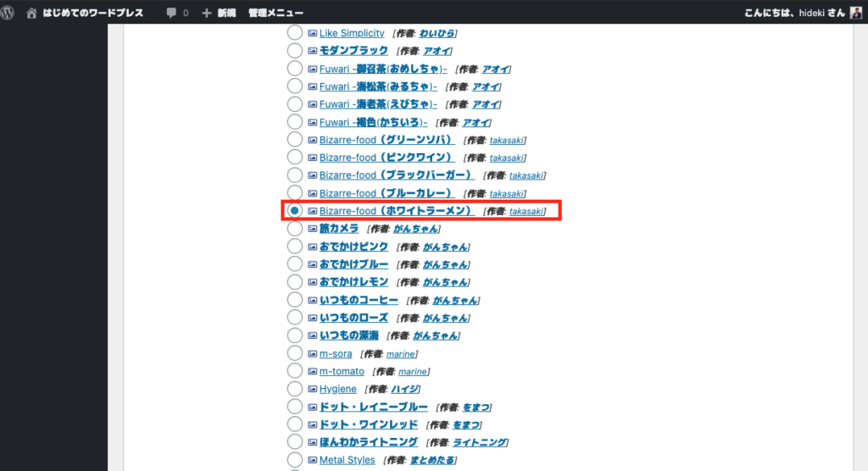Click the preview icon beside Fuwari -海老茶(えびちゃ)-
This screenshot has height=471, width=868.
pyautogui.click(x=312, y=104)
